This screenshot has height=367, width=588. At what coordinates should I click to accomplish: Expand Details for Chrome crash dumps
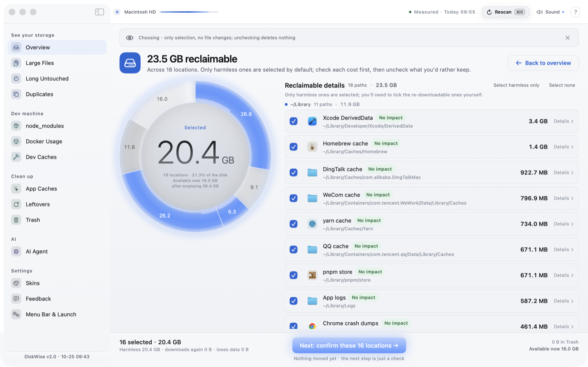(564, 327)
